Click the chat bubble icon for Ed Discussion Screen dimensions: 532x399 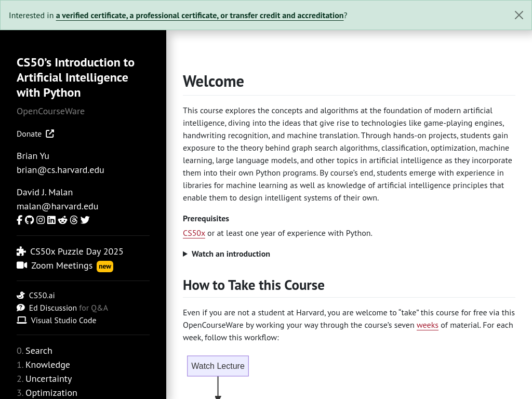[x=21, y=308]
